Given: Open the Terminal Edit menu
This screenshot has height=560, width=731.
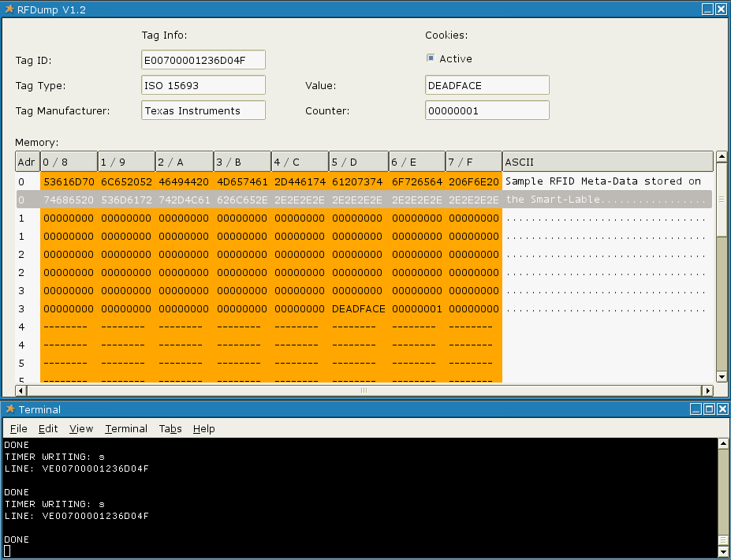Looking at the screenshot, I should tap(48, 428).
